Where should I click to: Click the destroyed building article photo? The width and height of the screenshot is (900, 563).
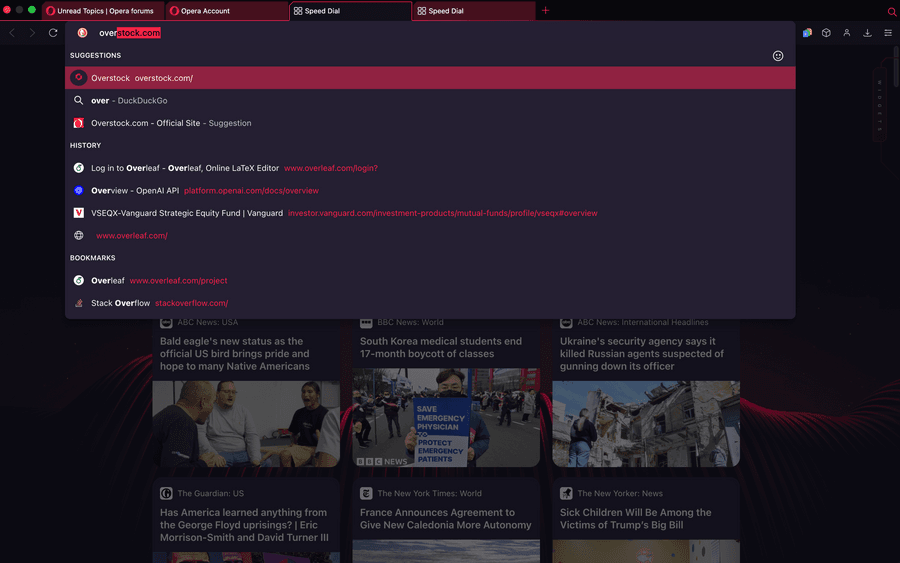pyautogui.click(x=646, y=424)
